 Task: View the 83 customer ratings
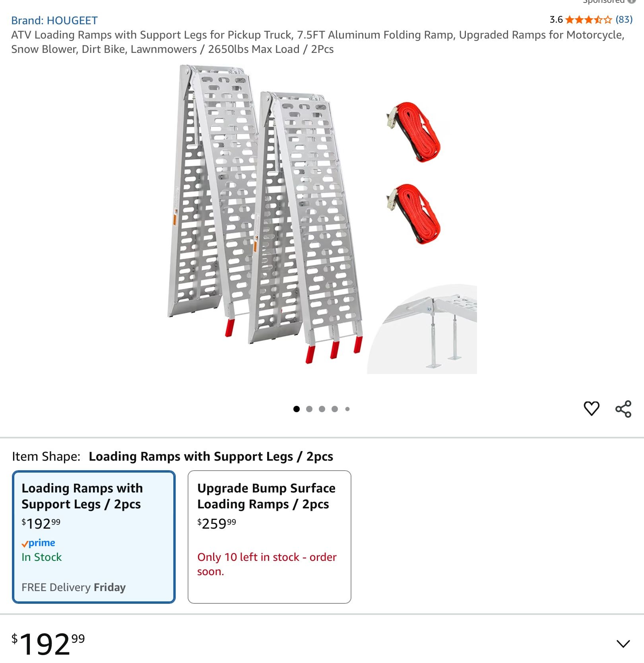point(624,19)
